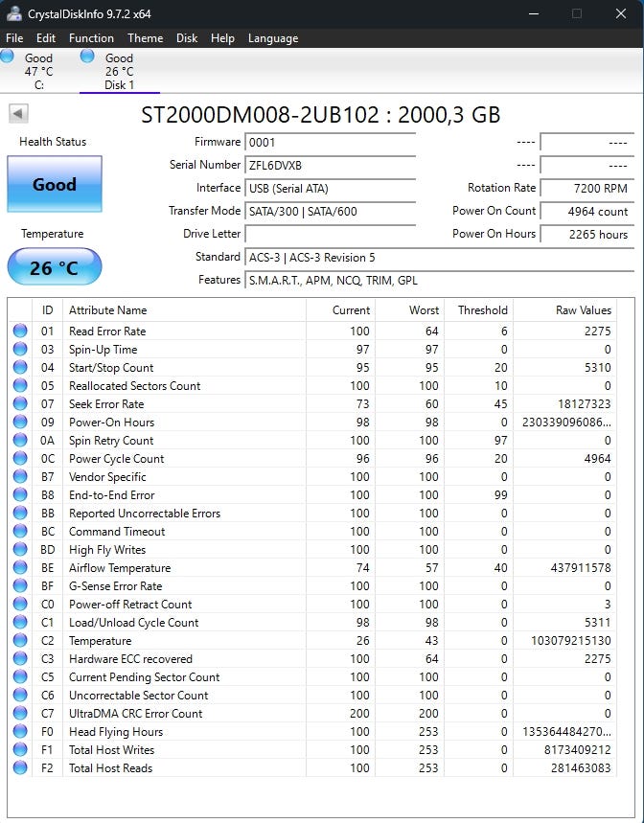
Task: Click the 26 °C temperature button
Action: point(55,266)
